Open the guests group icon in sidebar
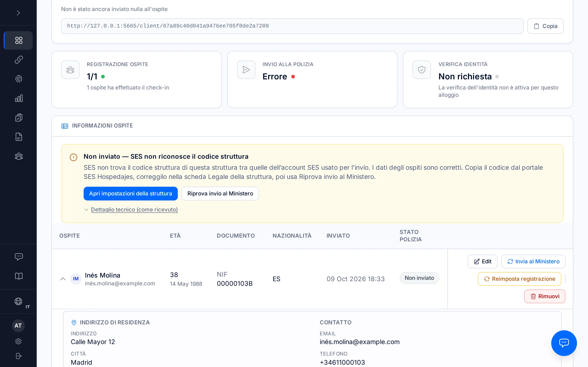Viewport: 588px width, 367px height. [18, 156]
